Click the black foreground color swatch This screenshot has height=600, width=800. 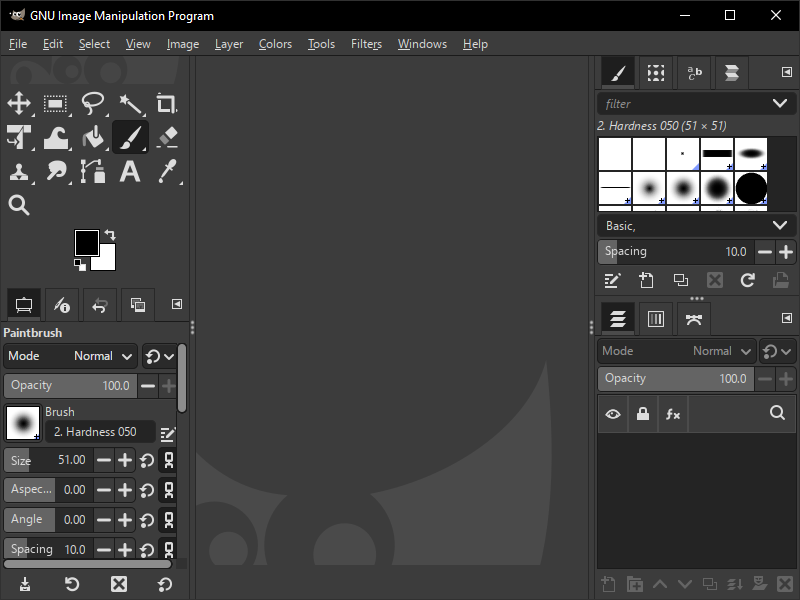click(86, 241)
